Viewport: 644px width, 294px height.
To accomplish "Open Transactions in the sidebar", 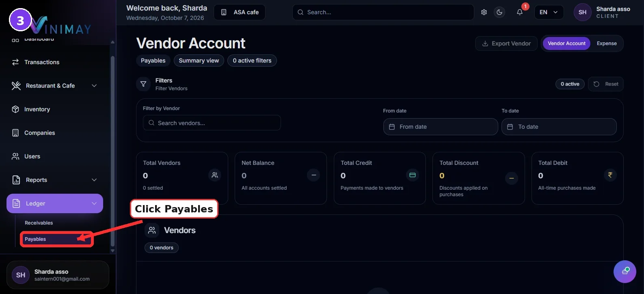I will tap(55, 62).
